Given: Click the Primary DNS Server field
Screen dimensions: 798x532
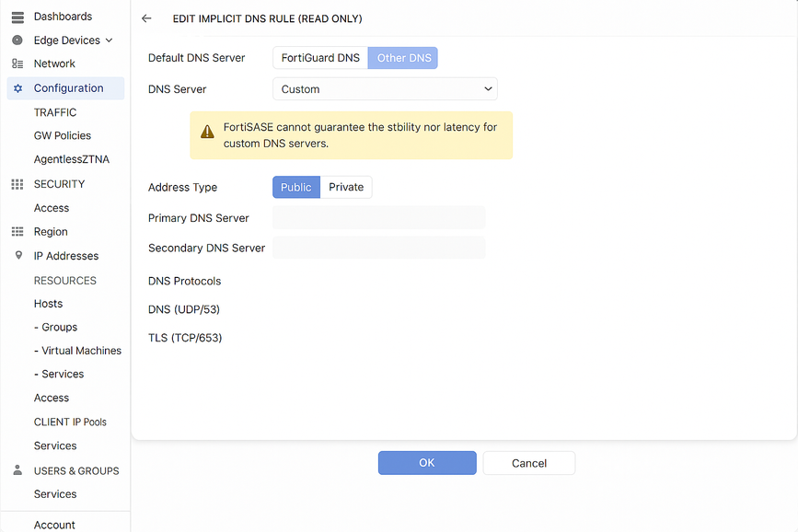Looking at the screenshot, I should pyautogui.click(x=378, y=218).
